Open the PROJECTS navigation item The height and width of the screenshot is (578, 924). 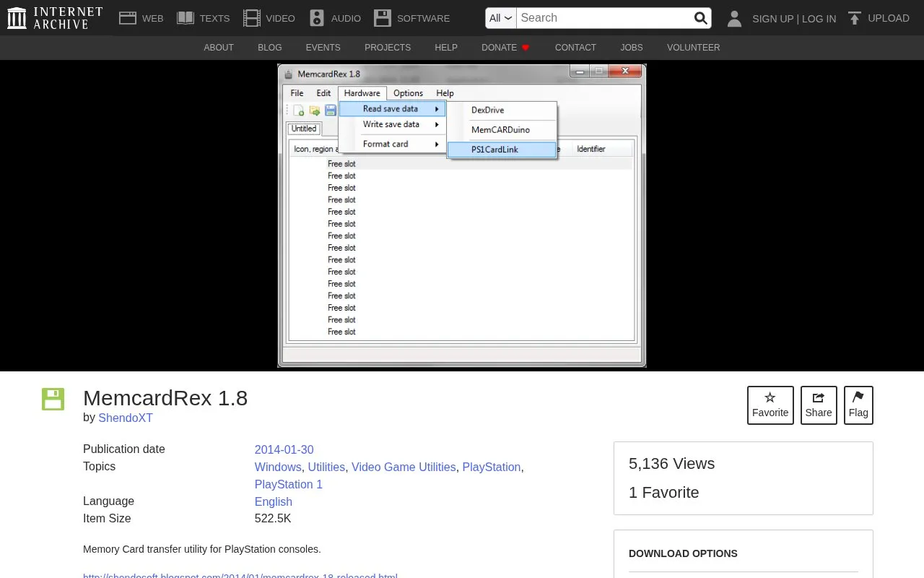(388, 48)
